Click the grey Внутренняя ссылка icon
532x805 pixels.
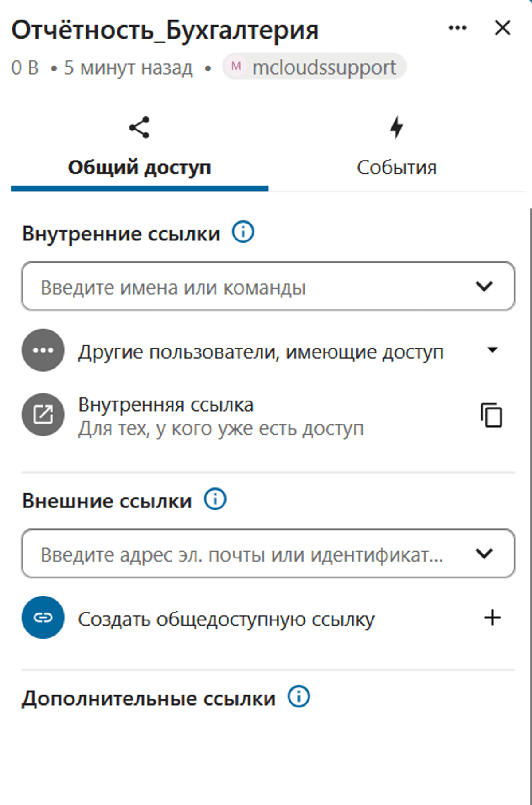point(43,415)
